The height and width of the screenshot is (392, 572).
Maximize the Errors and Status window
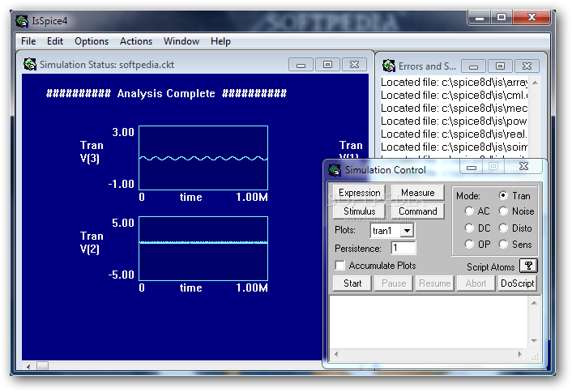point(500,66)
